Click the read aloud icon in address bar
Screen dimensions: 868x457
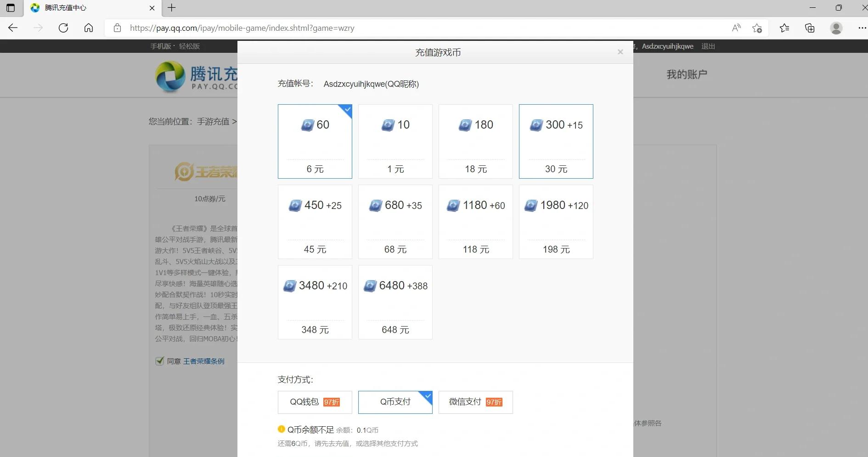(x=736, y=28)
